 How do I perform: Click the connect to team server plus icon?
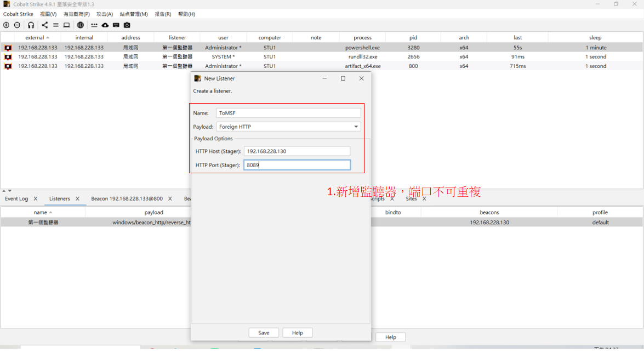pos(6,25)
